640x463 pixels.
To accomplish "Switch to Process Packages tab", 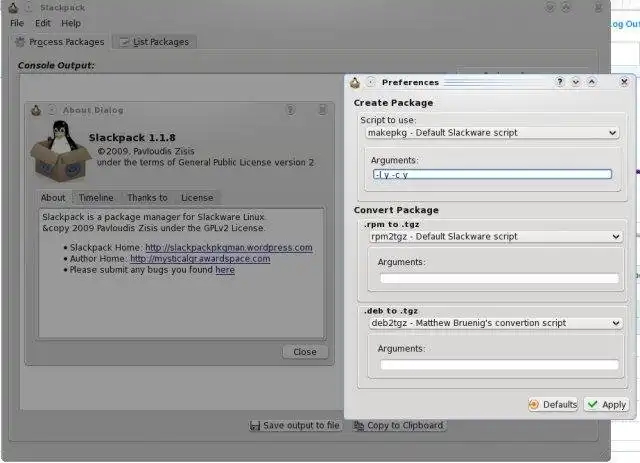I will point(60,42).
